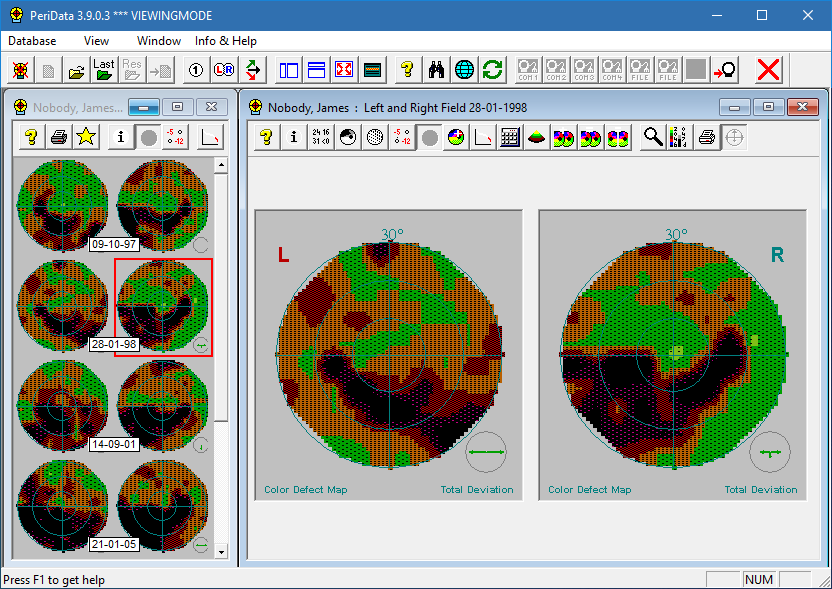This screenshot has height=589, width=832.
Task: Select the 14-09-01 right field thumbnail
Action: 163,403
